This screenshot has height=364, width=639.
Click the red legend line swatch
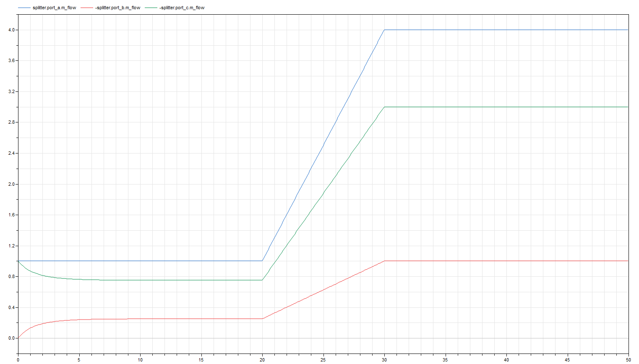86,8
